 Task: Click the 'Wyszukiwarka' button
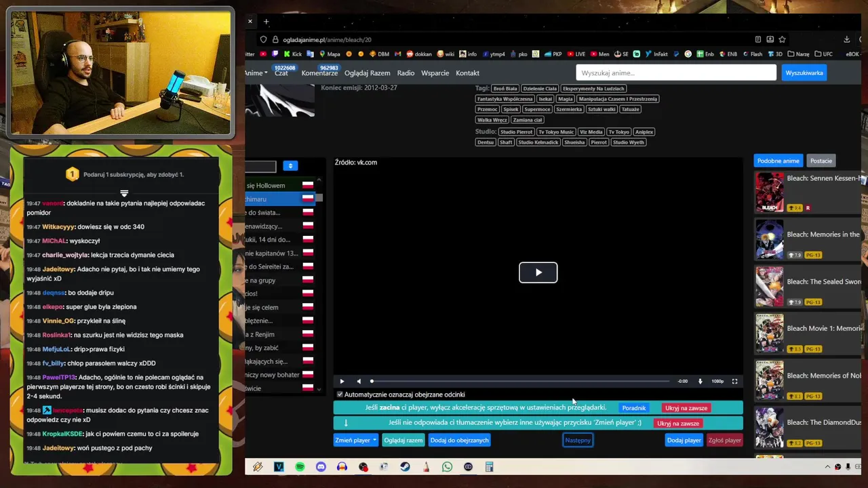(804, 73)
